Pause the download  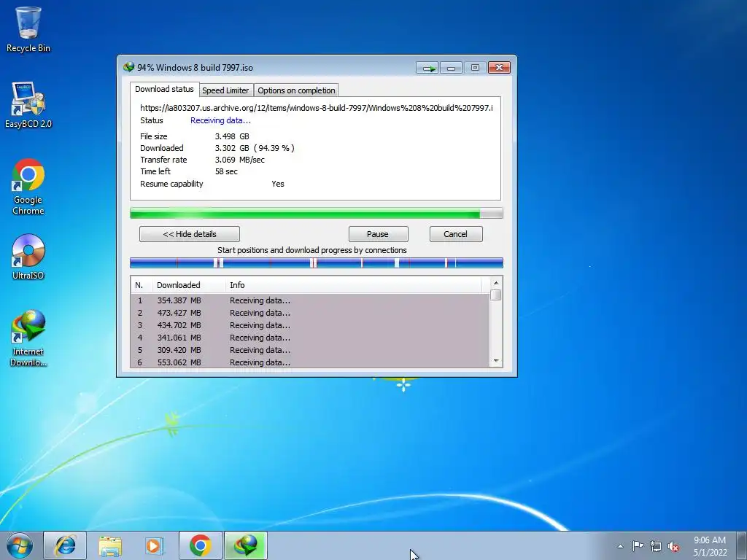(379, 234)
